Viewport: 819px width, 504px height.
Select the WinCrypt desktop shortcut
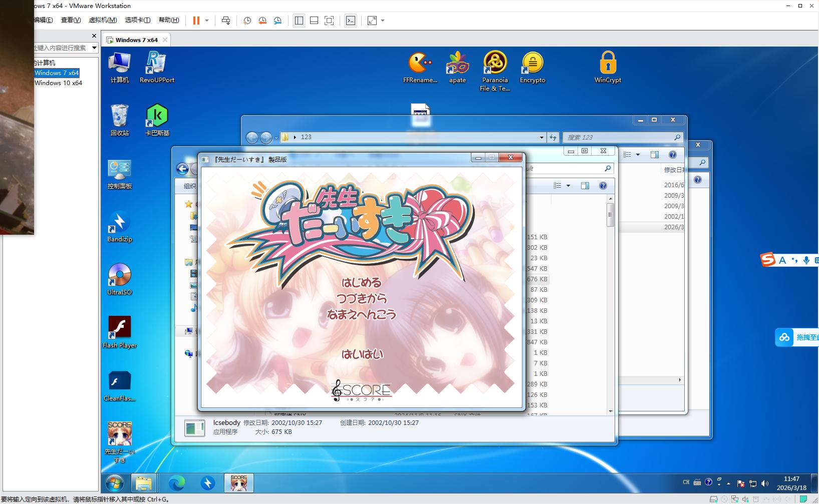click(x=608, y=67)
